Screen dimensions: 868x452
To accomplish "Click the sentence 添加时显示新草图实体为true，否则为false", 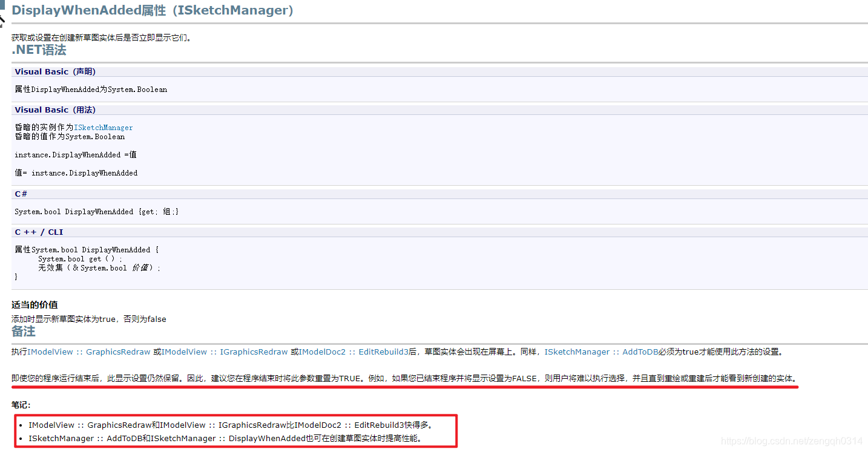I will click(x=89, y=319).
